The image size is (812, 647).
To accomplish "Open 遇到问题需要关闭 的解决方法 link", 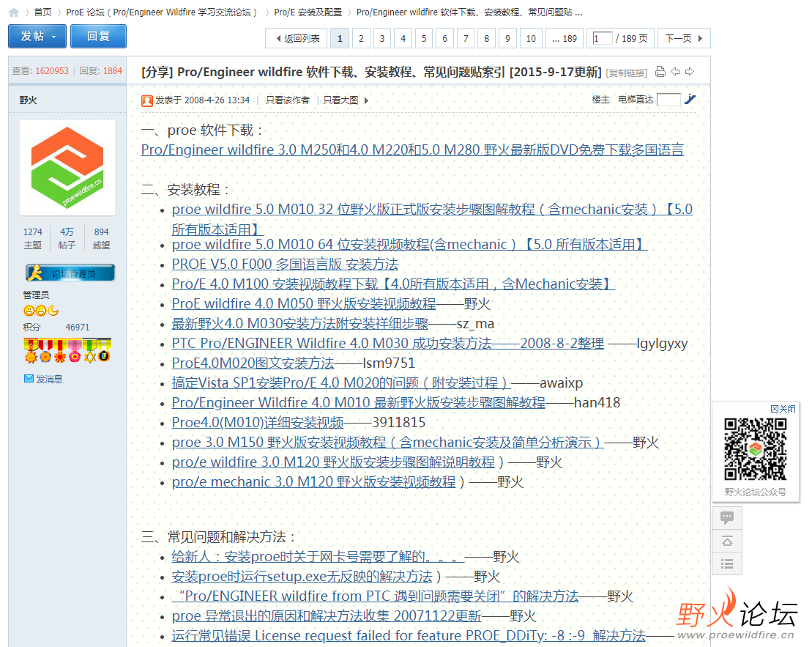I will click(x=376, y=595).
